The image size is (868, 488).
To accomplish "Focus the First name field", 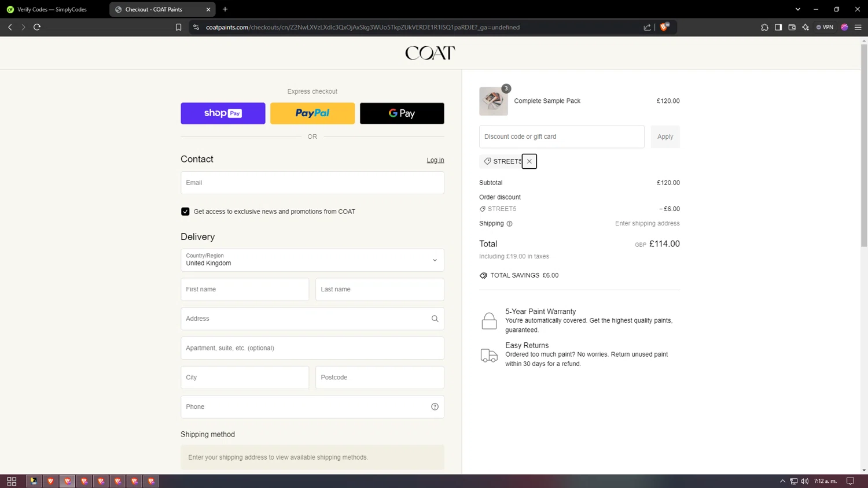I will click(x=245, y=289).
